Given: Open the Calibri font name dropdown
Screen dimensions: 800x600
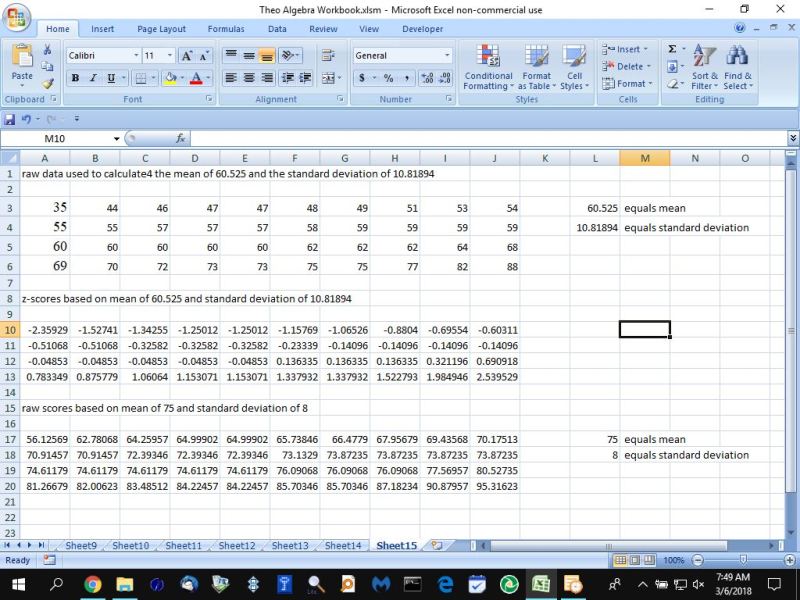Looking at the screenshot, I should pyautogui.click(x=136, y=55).
